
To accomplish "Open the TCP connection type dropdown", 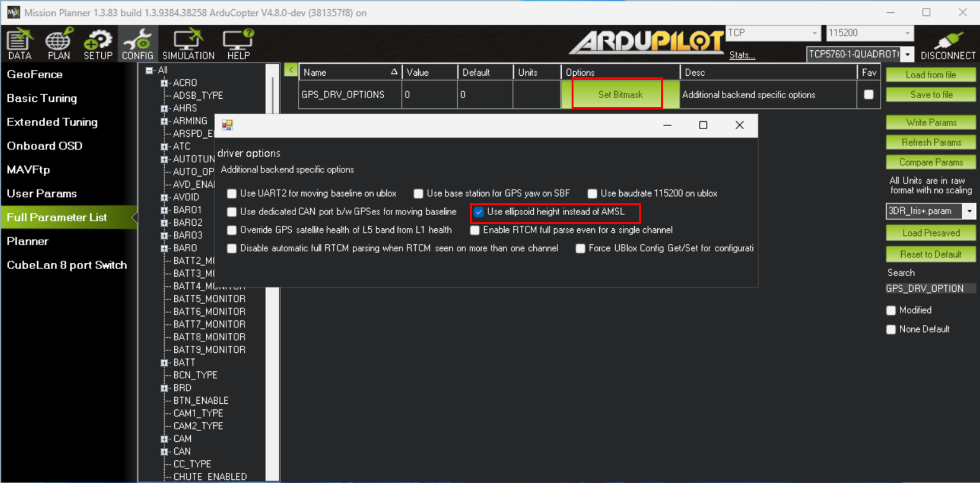I will [x=773, y=33].
